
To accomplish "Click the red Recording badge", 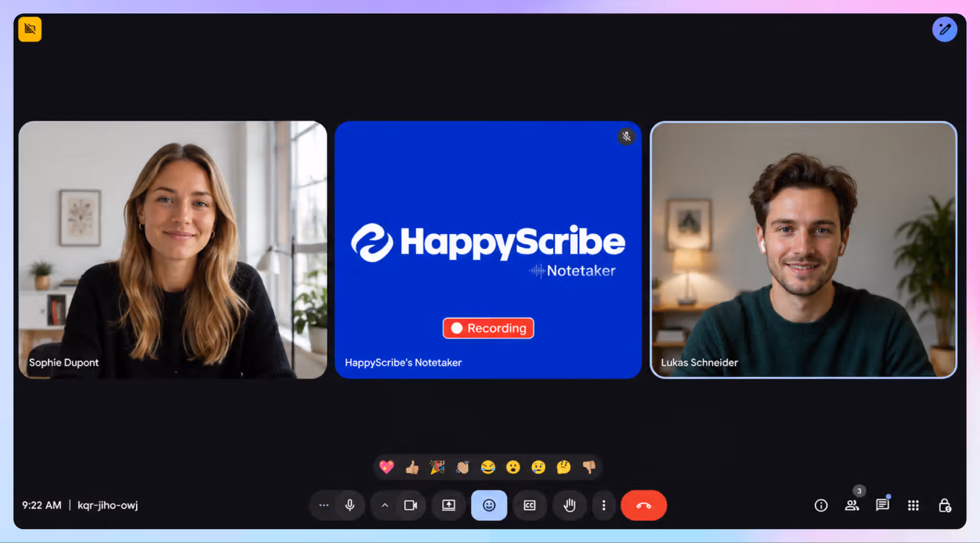I will 488,328.
